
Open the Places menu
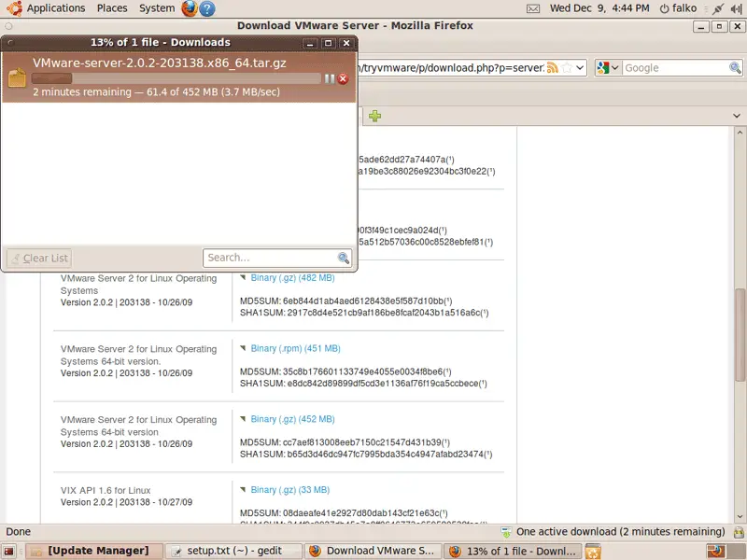coord(112,8)
